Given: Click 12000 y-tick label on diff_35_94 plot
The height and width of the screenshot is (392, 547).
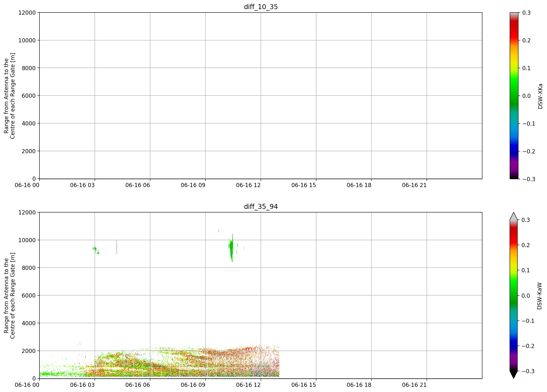Looking at the screenshot, I should [x=27, y=212].
